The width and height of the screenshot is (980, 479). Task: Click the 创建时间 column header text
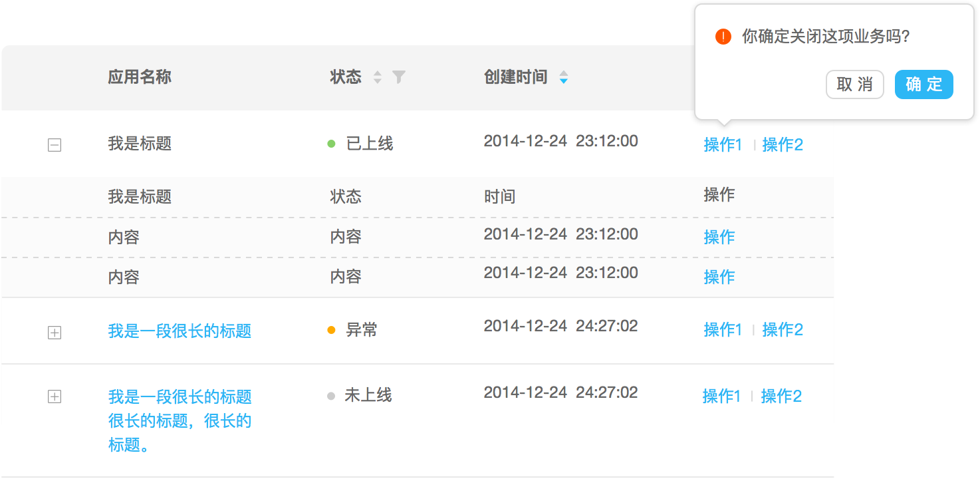(516, 77)
